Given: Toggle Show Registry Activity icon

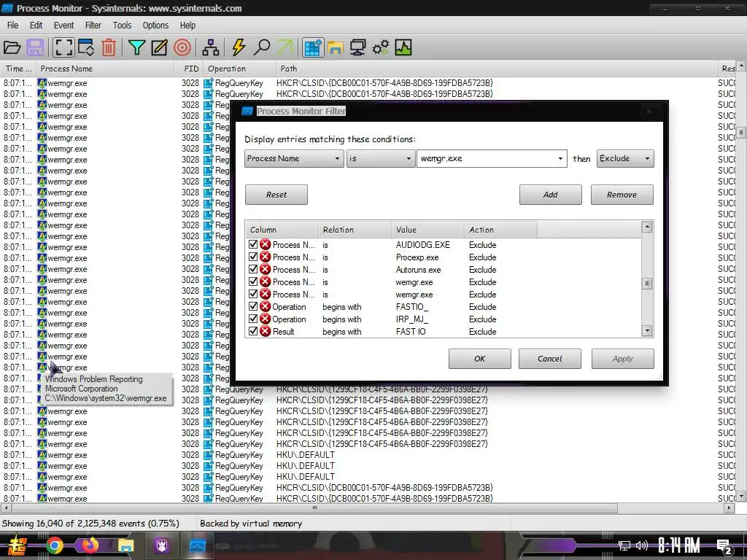Looking at the screenshot, I should click(x=312, y=47).
